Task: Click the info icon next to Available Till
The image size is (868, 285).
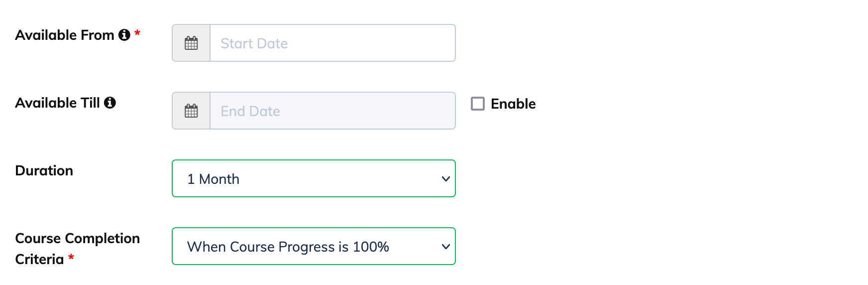Action: 110,103
